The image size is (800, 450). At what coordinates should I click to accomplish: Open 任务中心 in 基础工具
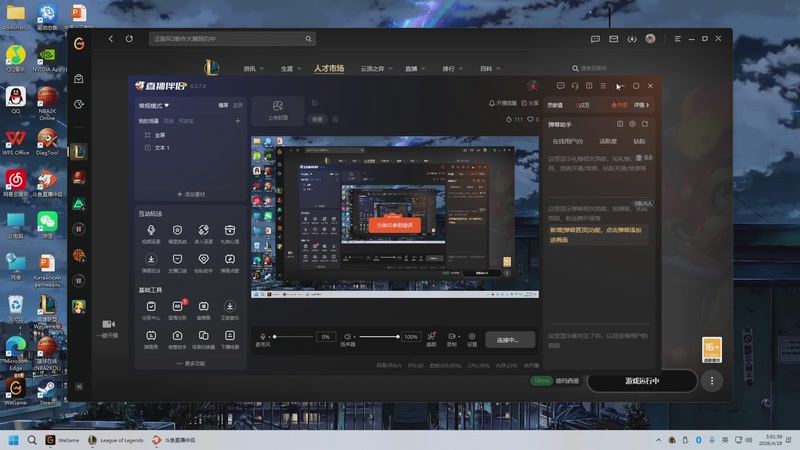pos(151,310)
